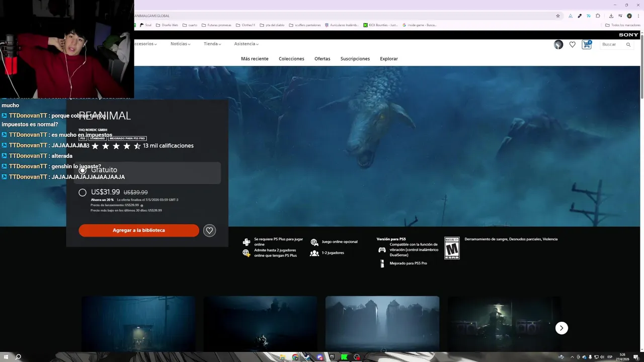
Task: Expand the Noticias menu
Action: coord(180,44)
